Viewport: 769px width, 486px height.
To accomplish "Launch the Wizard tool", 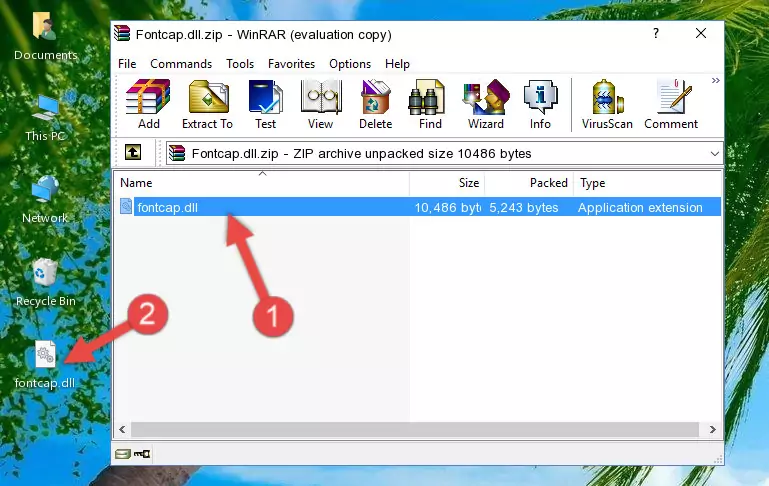I will coord(486,104).
